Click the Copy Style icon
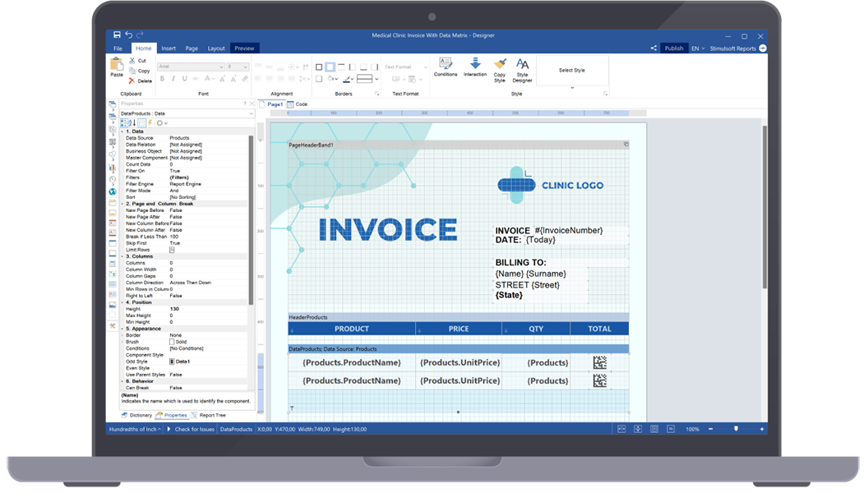This screenshot has height=493, width=868. (x=499, y=66)
